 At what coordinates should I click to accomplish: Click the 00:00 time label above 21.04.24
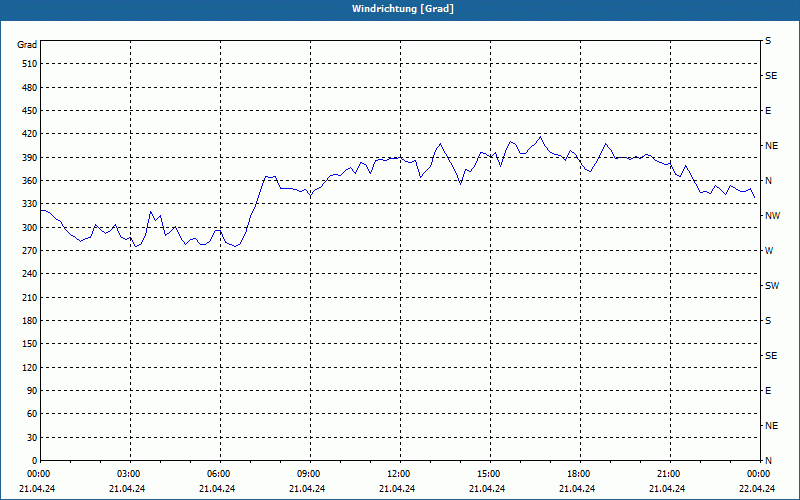click(37, 474)
